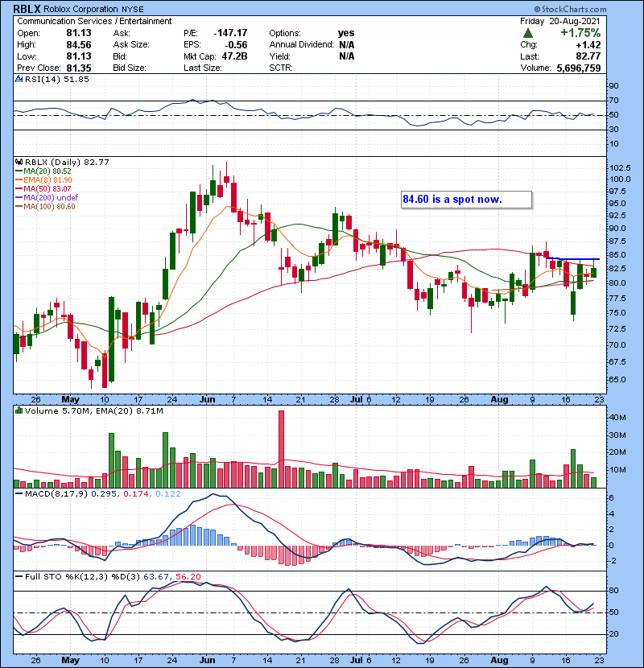The image size is (644, 668).
Task: Click the Volume 5.70M, EMA(20) 8.71M label
Action: 93,410
